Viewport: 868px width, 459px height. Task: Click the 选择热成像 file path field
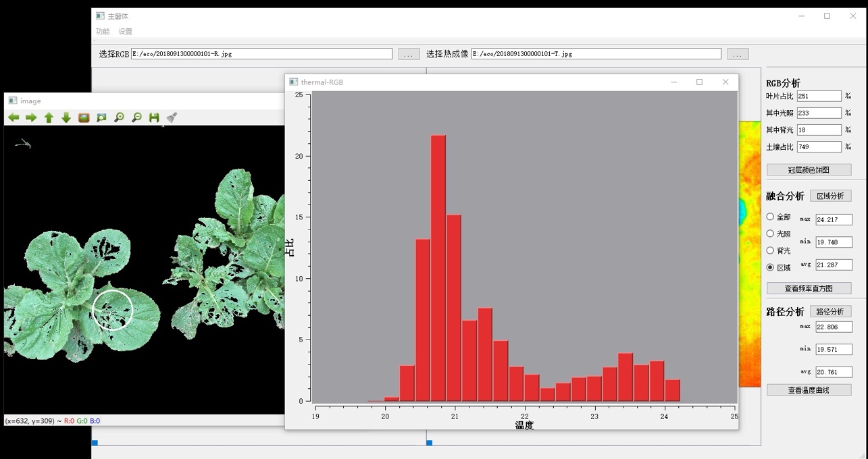[596, 54]
